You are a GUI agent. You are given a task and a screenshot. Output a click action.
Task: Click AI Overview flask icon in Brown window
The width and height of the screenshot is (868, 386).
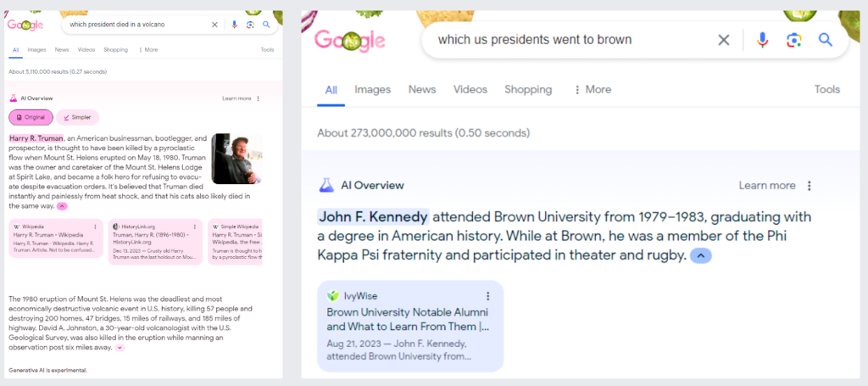(326, 185)
